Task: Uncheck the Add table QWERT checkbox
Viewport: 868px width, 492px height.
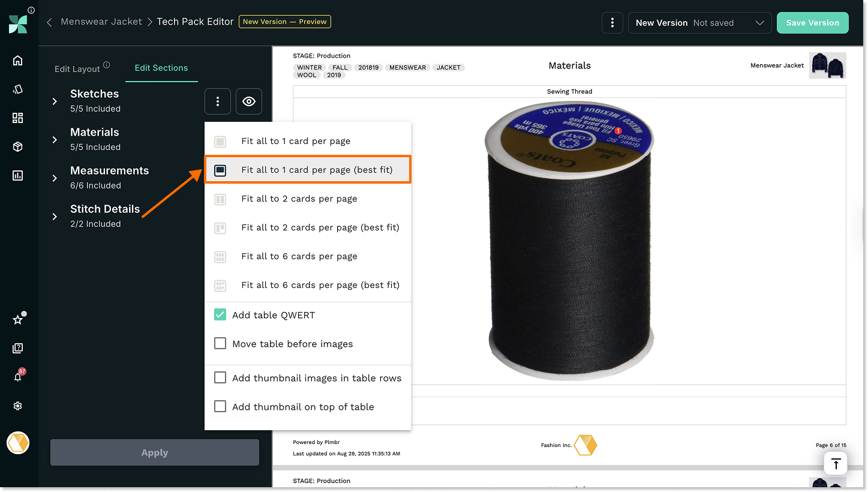Action: [220, 315]
